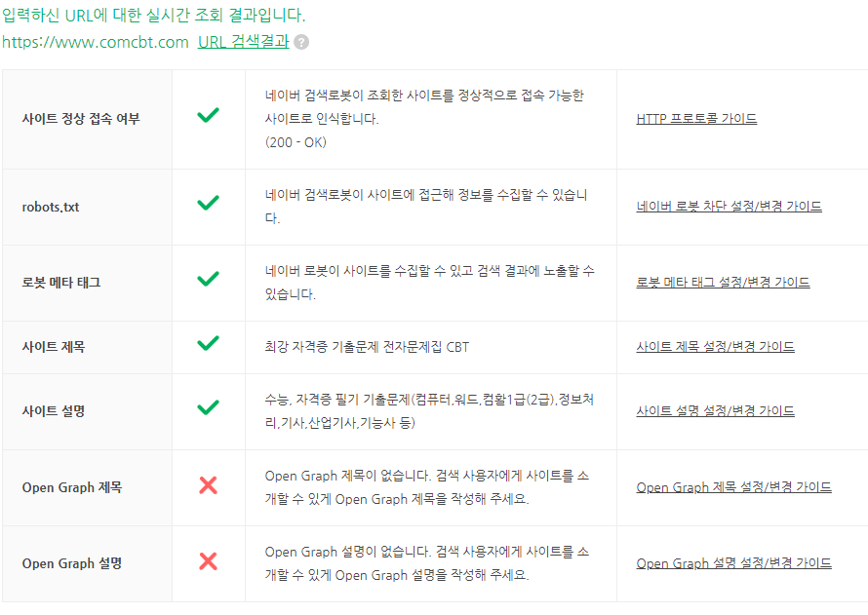Click the Open Graph 제목 row label
This screenshot has width=868, height=615.
72,487
